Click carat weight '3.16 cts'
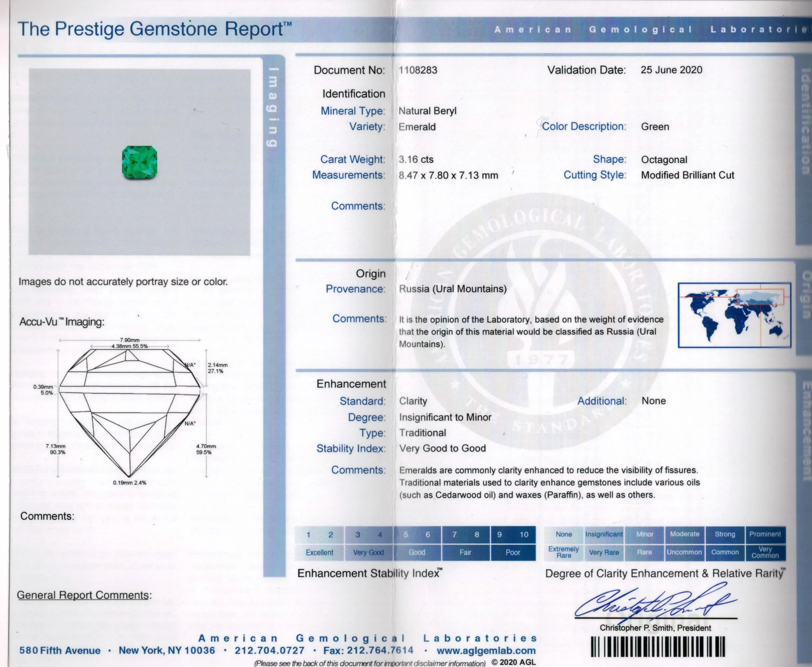 click(416, 160)
